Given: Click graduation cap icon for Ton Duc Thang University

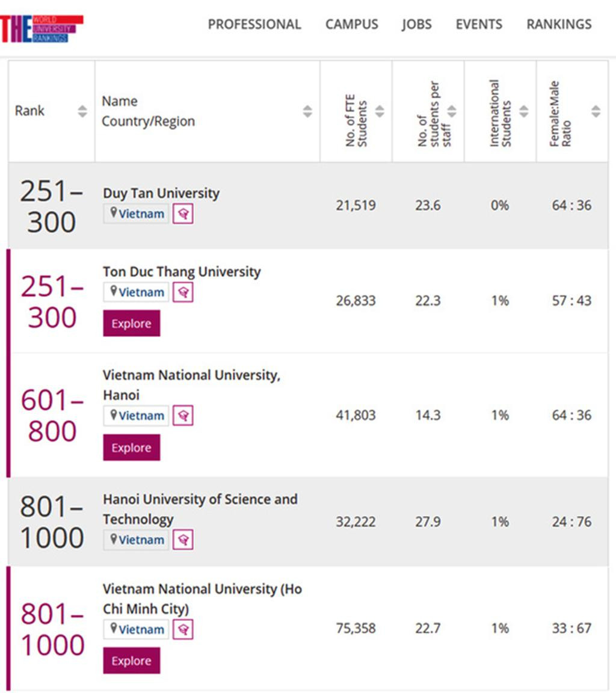Looking at the screenshot, I should click(x=183, y=292).
